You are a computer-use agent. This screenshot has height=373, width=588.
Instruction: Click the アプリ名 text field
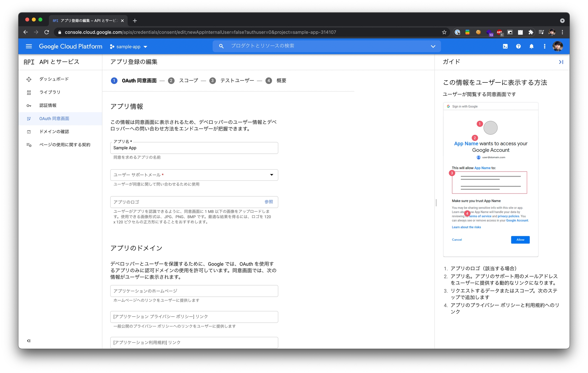click(x=194, y=148)
